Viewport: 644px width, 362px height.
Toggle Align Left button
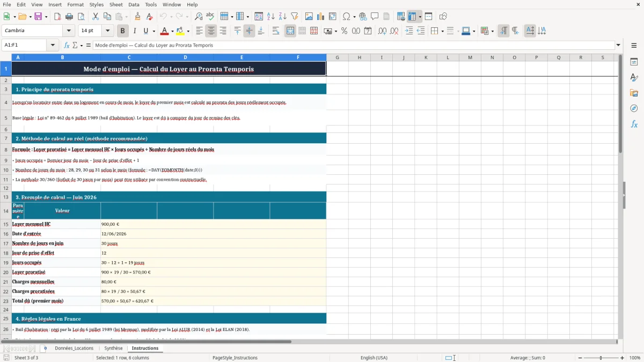tap(199, 31)
